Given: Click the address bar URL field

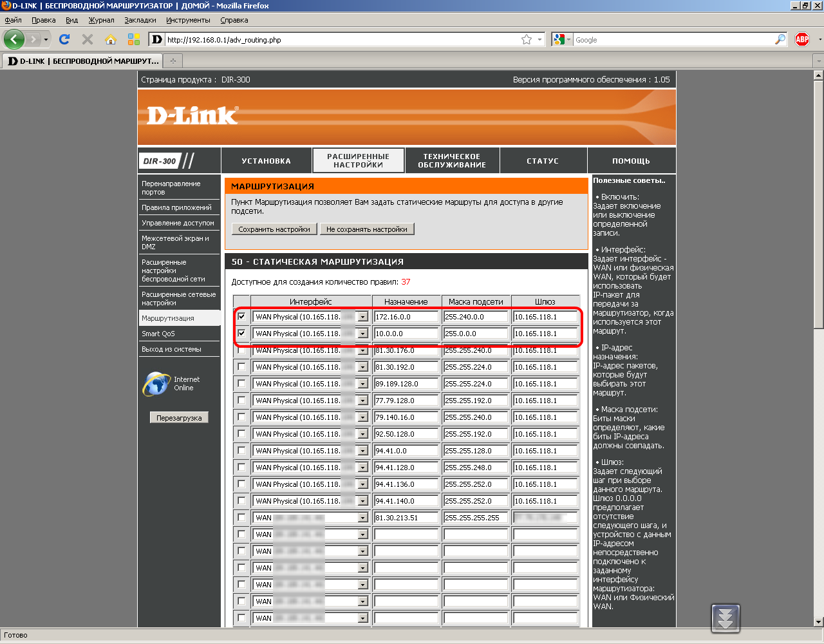Looking at the screenshot, I should coord(342,40).
